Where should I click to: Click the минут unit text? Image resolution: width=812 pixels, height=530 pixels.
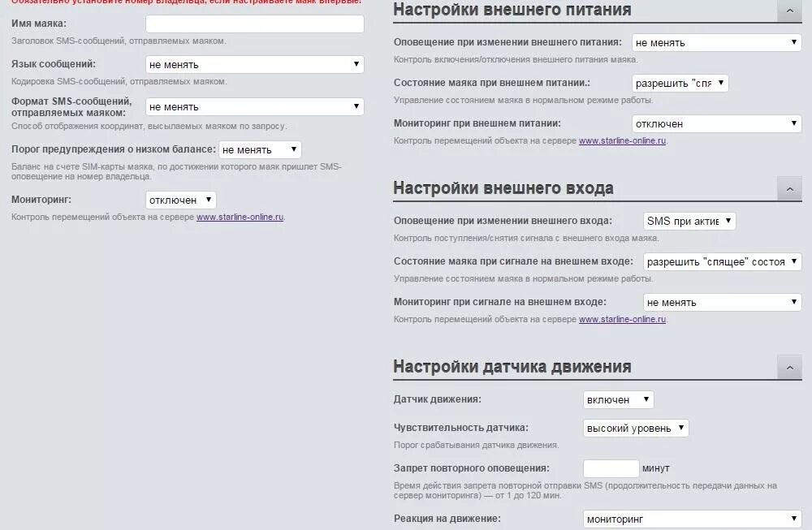click(x=655, y=468)
